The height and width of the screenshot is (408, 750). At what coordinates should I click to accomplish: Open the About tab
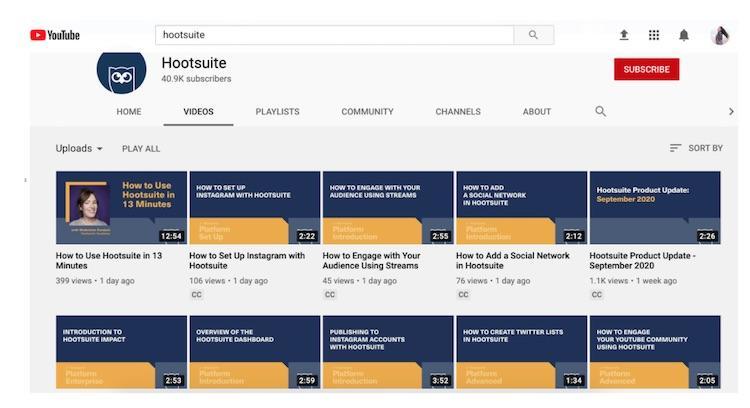pos(537,111)
